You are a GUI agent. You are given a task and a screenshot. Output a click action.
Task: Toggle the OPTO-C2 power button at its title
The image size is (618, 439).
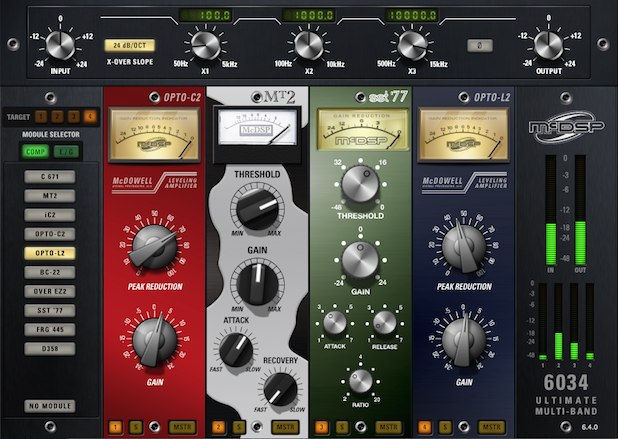[154, 97]
